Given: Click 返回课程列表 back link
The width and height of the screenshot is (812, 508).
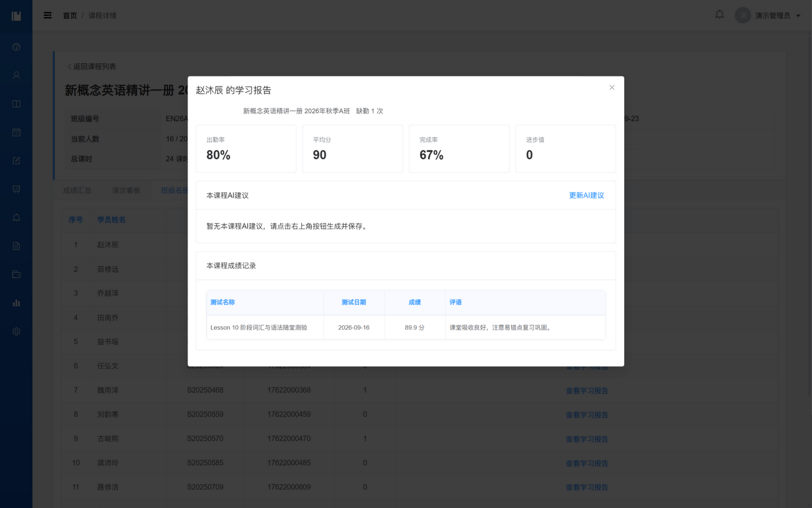Looking at the screenshot, I should 92,67.
